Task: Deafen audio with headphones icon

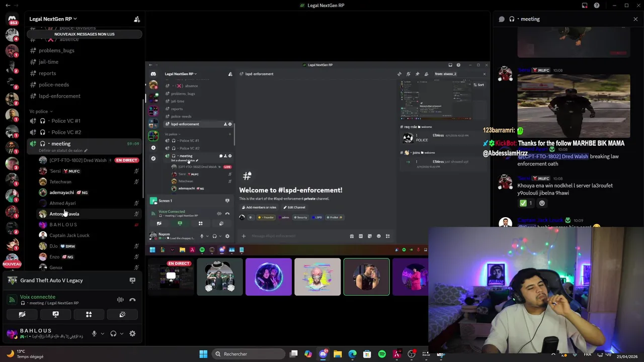Action: tap(113, 333)
